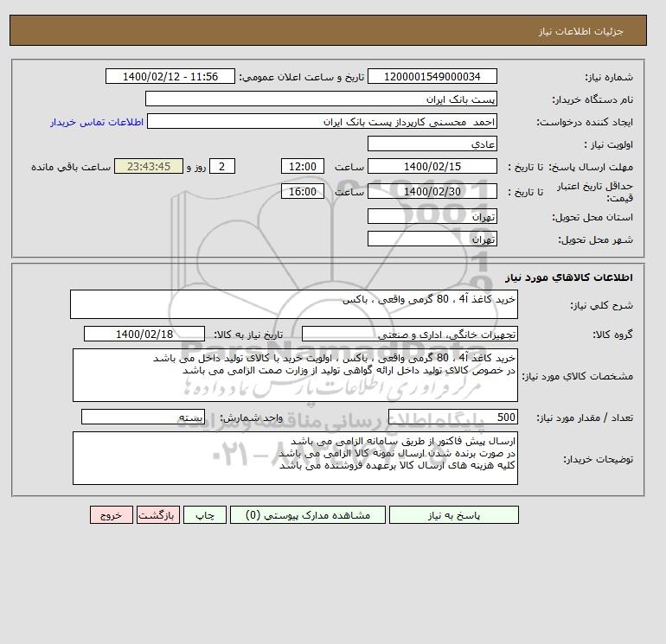Click the price validity date 1400/02/30
Screen dimensions: 666x644
[432, 191]
